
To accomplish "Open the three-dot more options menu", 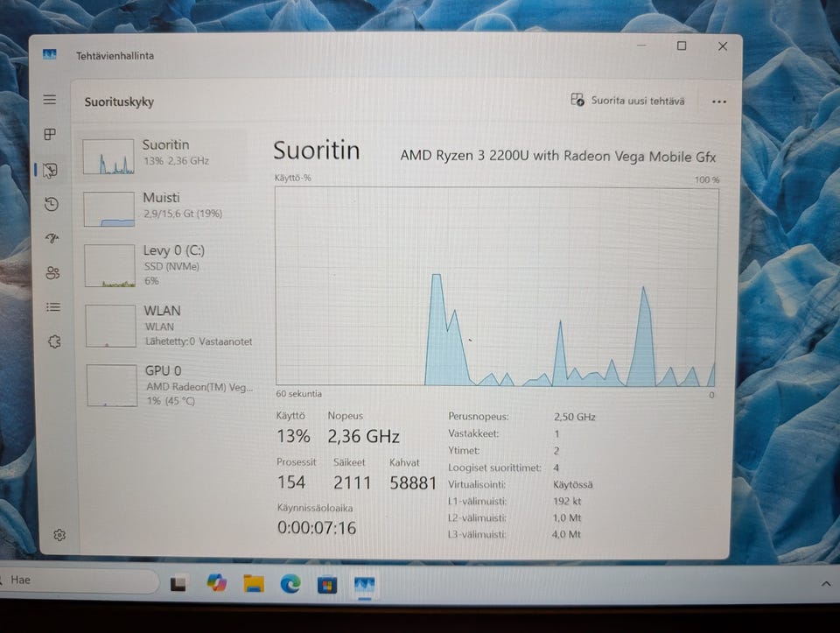I will [719, 102].
